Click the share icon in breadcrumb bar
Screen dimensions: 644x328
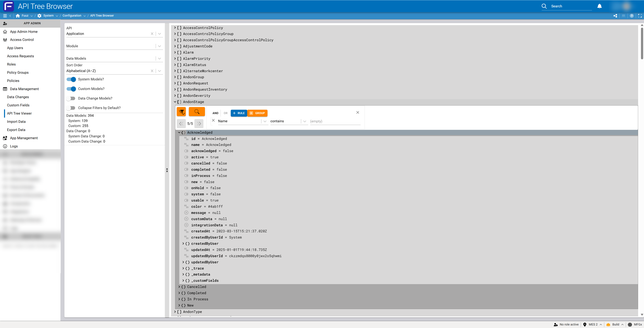[615, 16]
